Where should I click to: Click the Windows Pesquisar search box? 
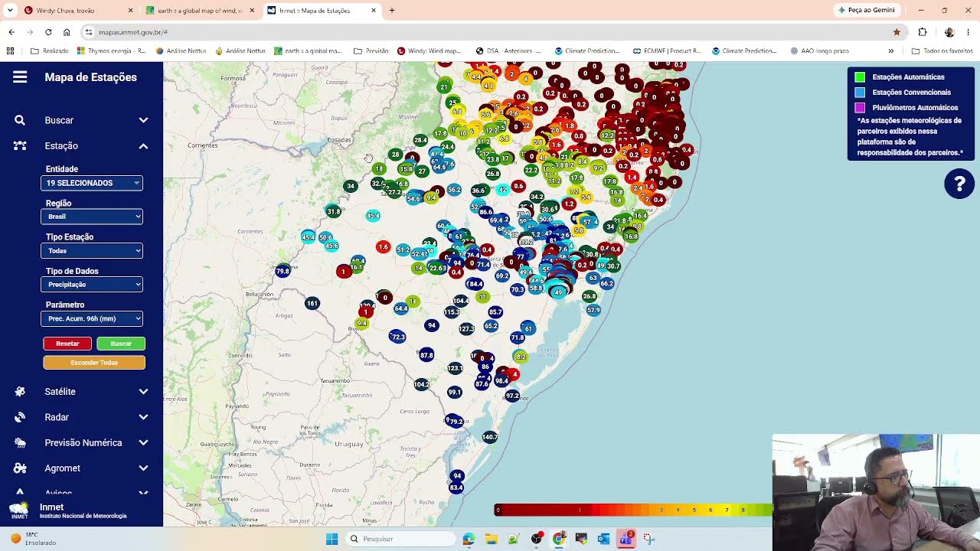coord(400,539)
